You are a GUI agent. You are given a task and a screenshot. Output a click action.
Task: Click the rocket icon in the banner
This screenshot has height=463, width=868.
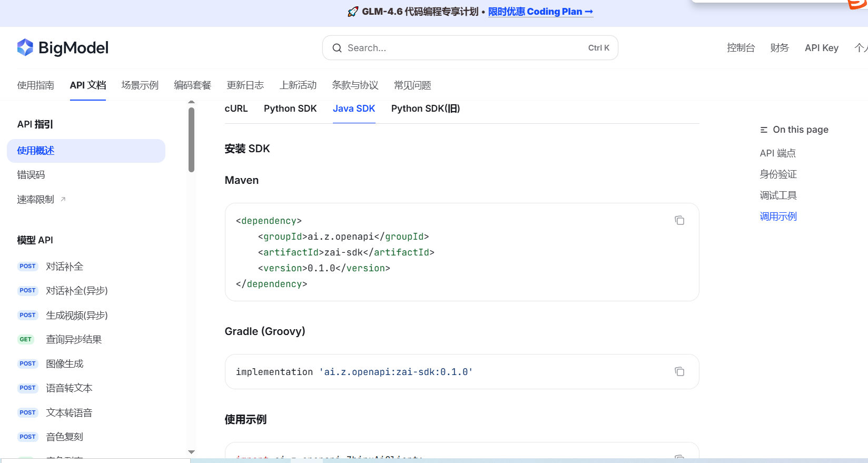[353, 12]
